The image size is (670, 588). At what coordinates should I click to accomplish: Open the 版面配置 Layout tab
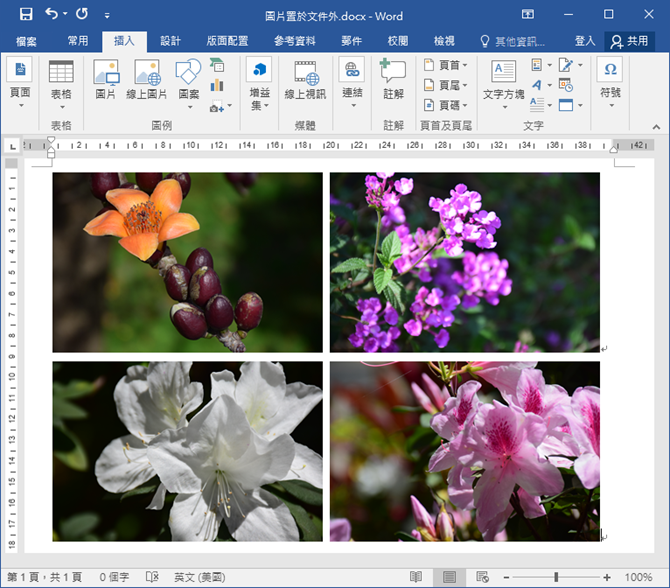tap(227, 41)
